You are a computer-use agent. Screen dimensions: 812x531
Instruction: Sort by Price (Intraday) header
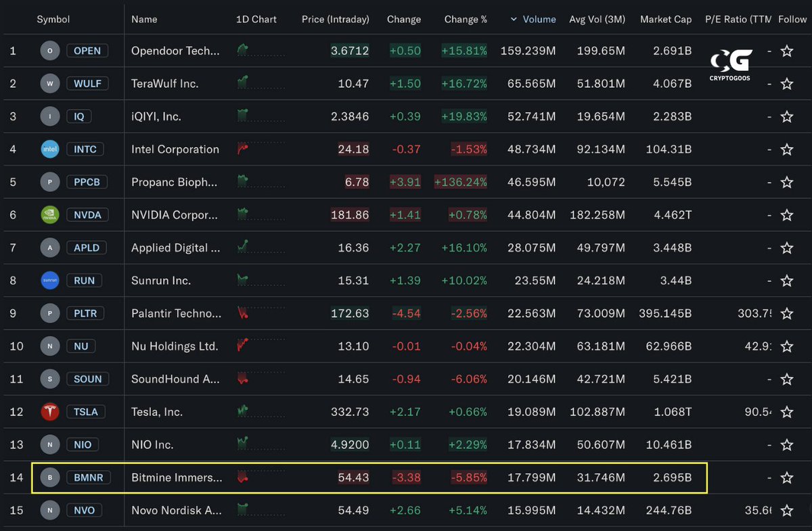336,20
